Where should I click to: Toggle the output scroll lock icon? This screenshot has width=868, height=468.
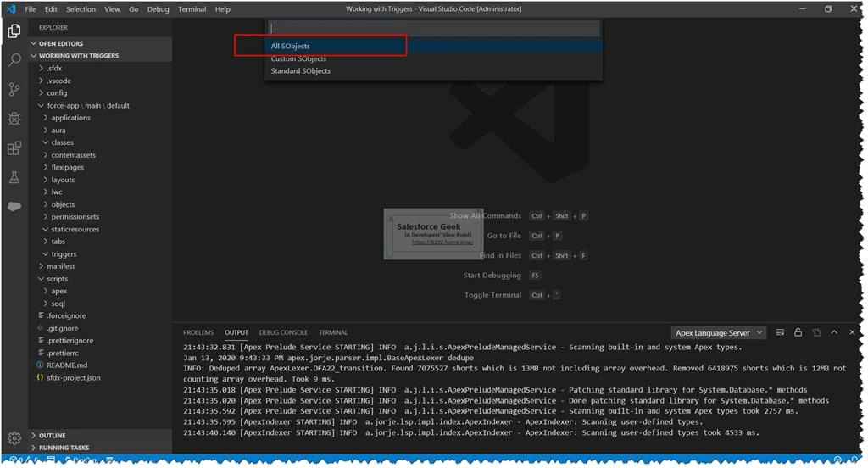pos(798,332)
